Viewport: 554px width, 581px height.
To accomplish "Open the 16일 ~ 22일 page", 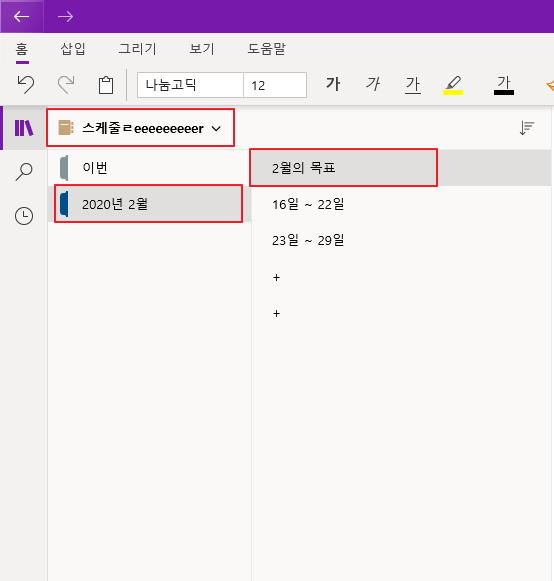I will tap(401, 204).
